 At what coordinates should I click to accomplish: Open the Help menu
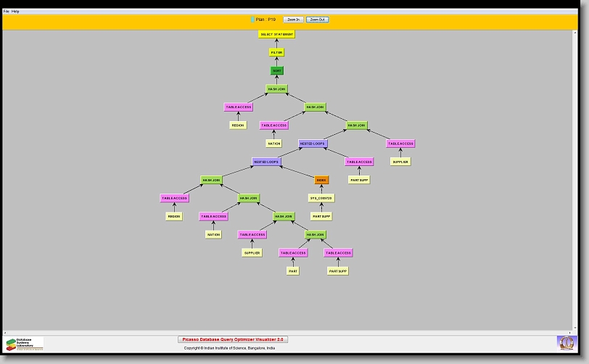tap(16, 12)
